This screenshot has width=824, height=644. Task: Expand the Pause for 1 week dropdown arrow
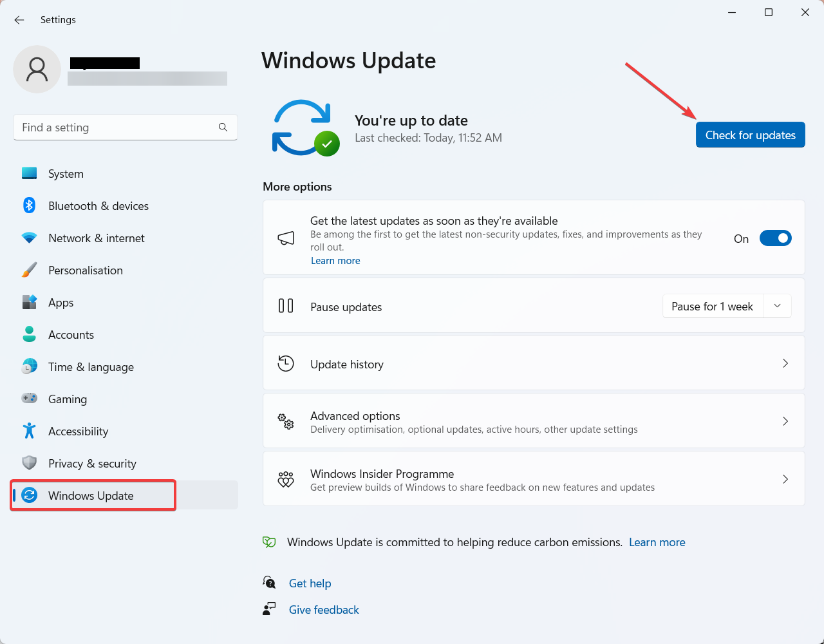(777, 306)
